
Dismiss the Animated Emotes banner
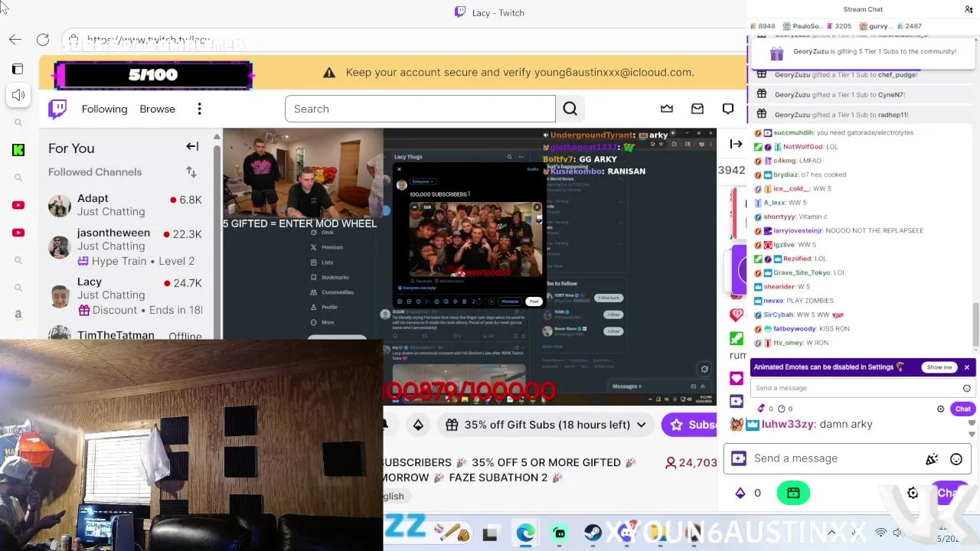tap(966, 367)
